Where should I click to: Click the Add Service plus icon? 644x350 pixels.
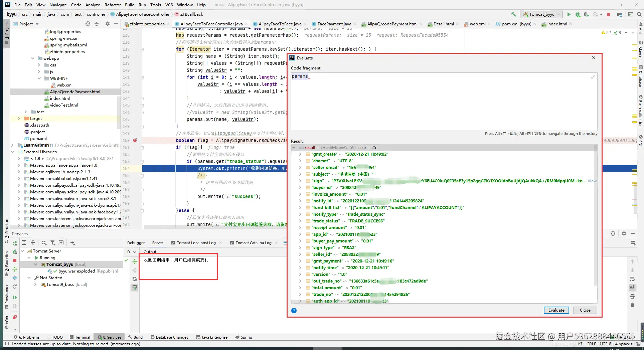[72, 243]
